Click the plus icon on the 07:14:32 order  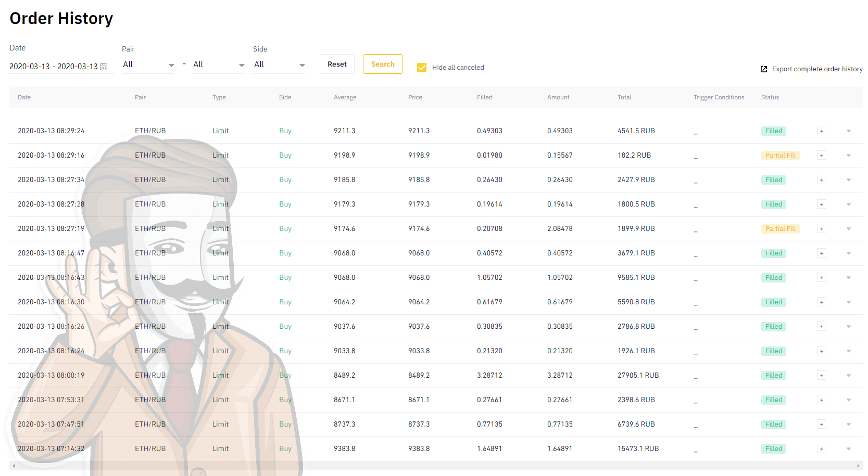(822, 449)
